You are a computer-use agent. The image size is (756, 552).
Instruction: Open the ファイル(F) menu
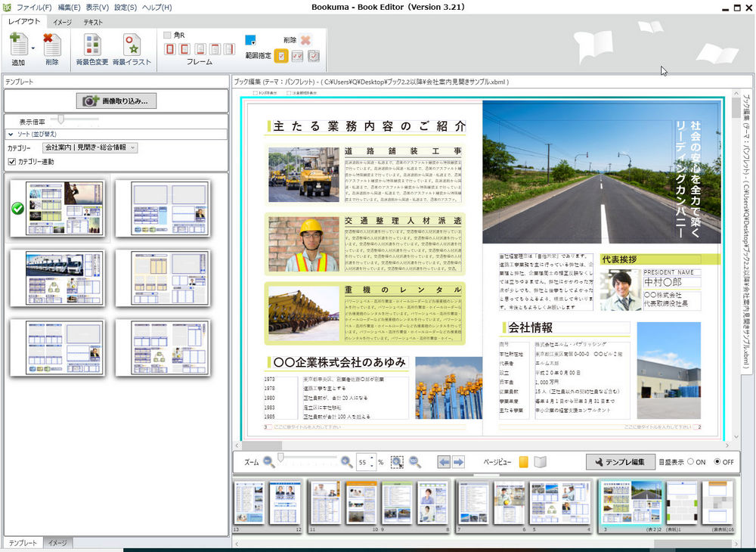34,8
